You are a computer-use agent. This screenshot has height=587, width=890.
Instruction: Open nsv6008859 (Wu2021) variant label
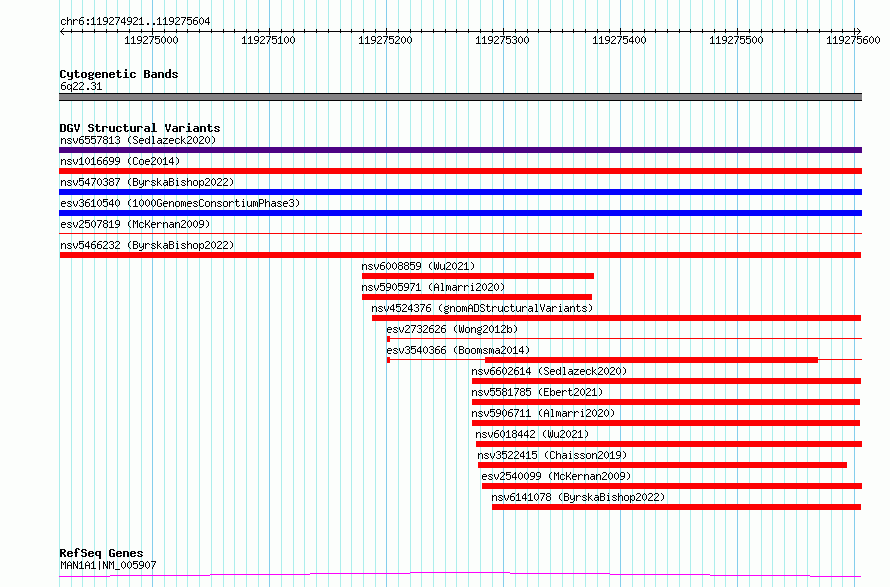(x=418, y=266)
